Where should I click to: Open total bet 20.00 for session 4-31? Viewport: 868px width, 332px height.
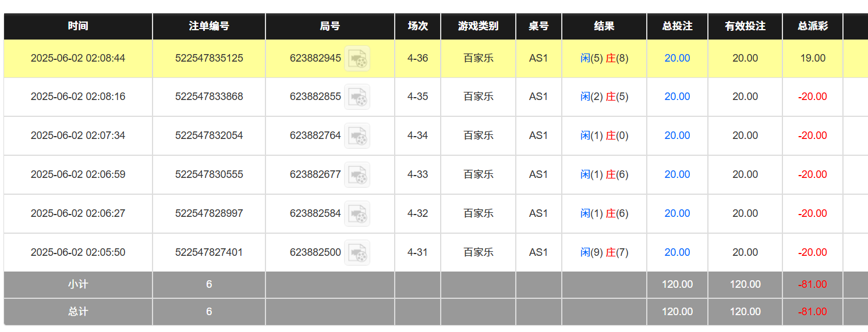click(677, 252)
